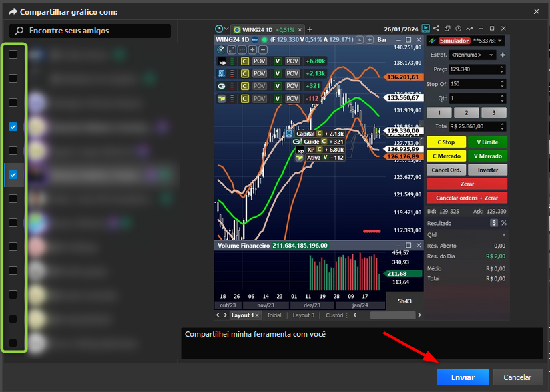This screenshot has width=550, height=392.
Task: Click the Stop Of. field stepper arrows
Action: (502, 84)
